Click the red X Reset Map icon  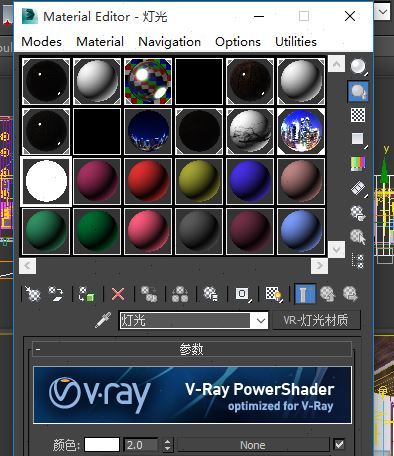118,294
